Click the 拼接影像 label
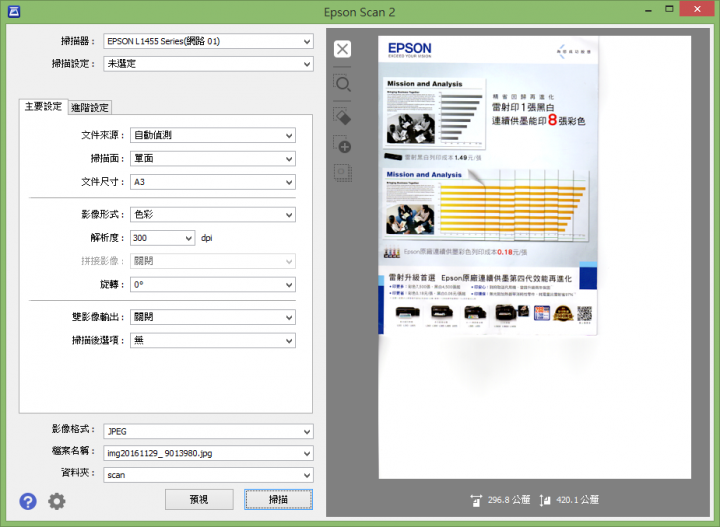Viewport: 720px width, 527px height. point(102,261)
